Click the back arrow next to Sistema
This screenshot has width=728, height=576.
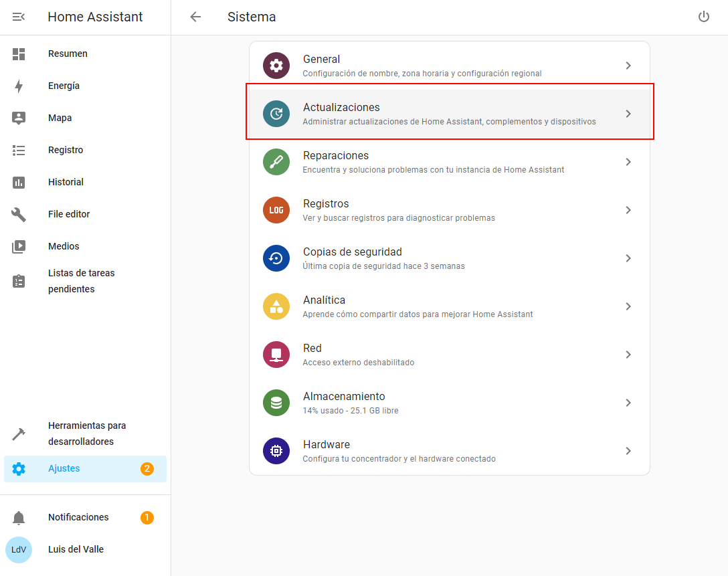click(195, 17)
